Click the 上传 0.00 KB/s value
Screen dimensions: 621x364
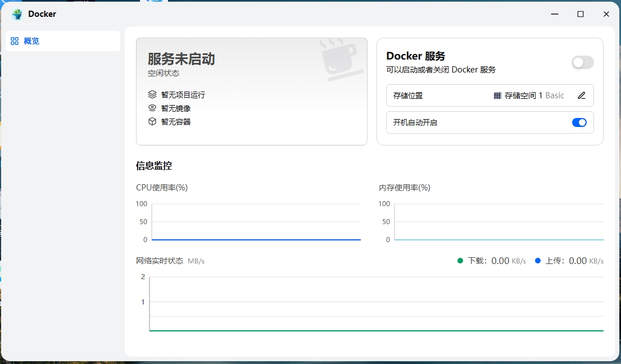586,261
